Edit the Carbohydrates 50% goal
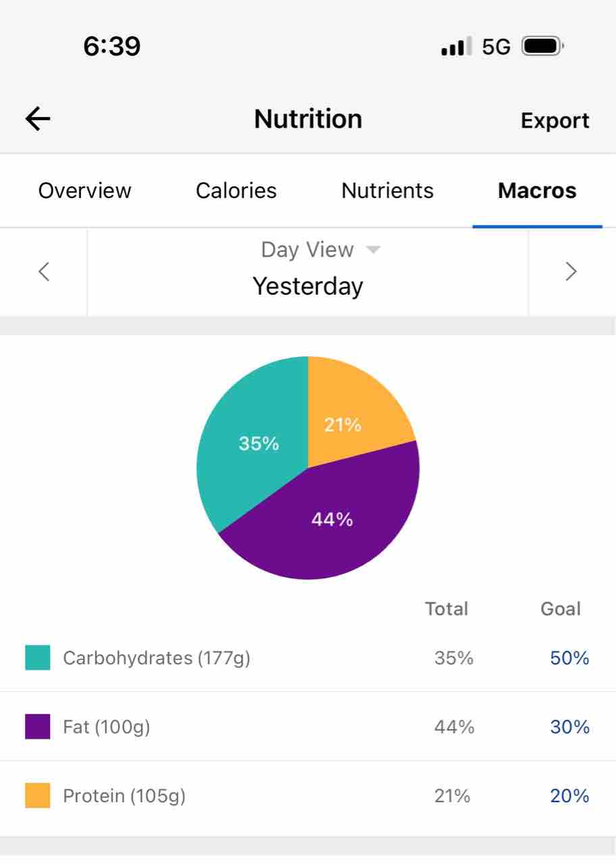Viewport: 616px width, 865px height. (569, 658)
